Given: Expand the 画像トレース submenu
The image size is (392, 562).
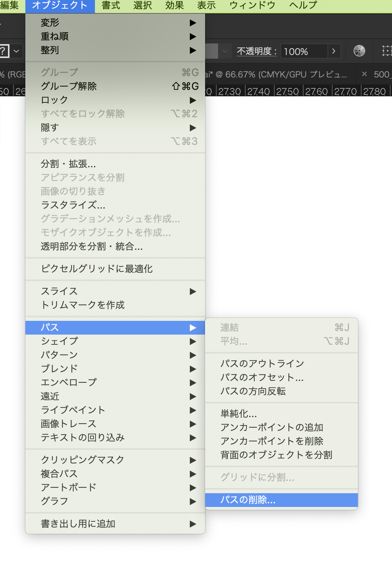Looking at the screenshot, I should [115, 424].
